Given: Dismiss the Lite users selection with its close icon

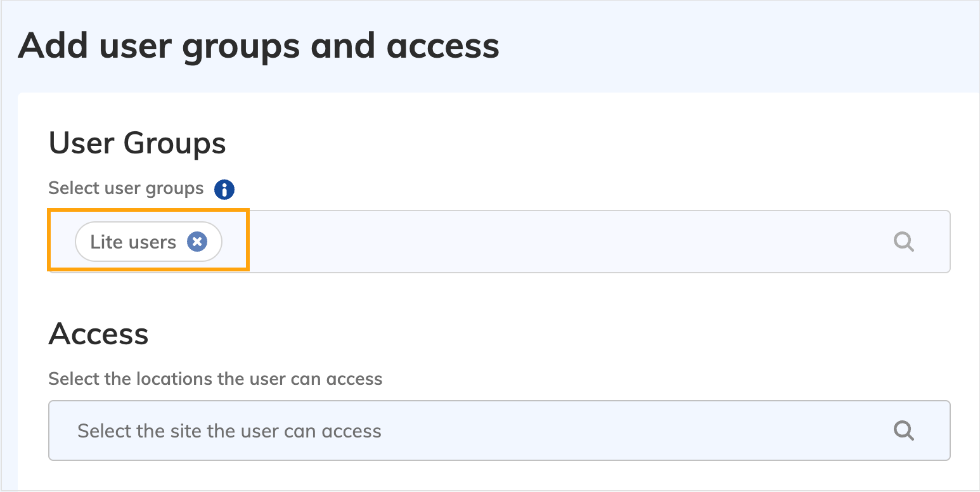Looking at the screenshot, I should (197, 241).
